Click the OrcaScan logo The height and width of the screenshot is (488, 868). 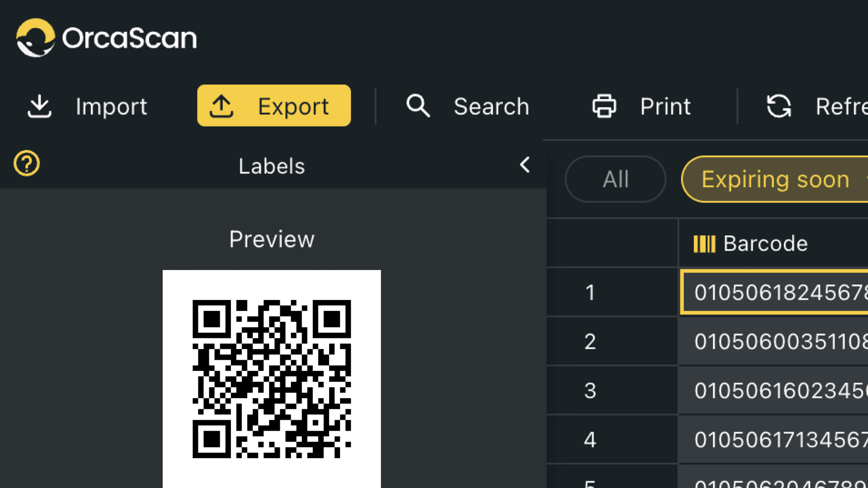[106, 38]
